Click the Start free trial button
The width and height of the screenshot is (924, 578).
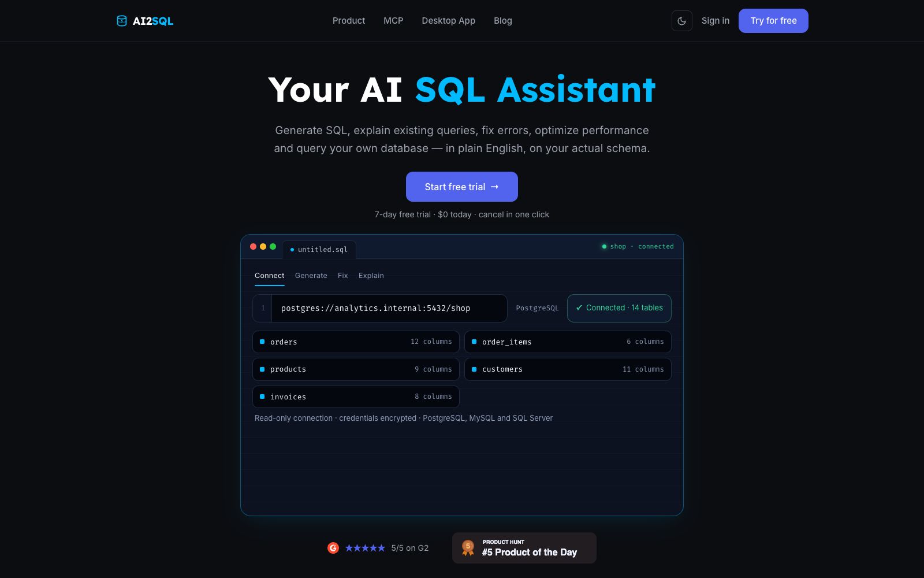(462, 187)
